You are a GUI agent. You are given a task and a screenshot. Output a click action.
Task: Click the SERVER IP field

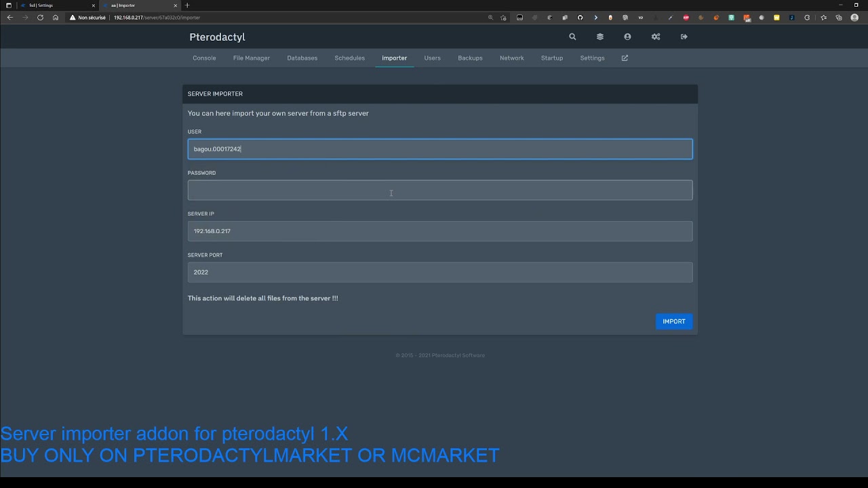[x=440, y=231]
